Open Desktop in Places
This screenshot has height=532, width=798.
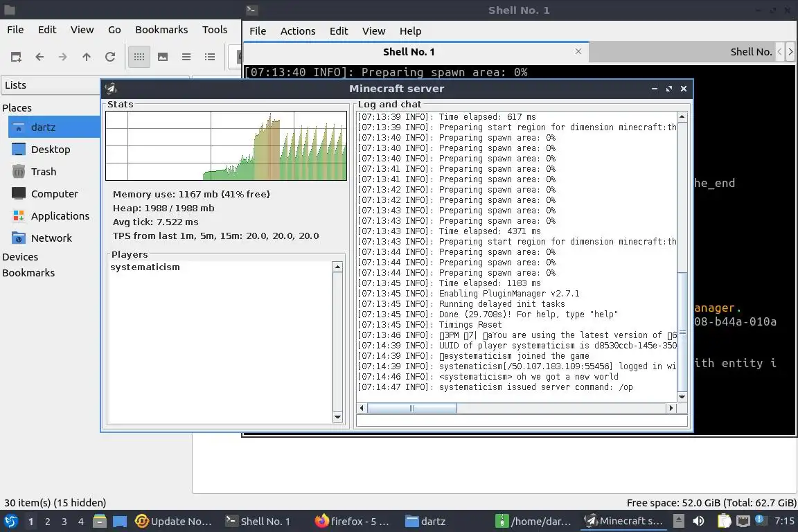click(51, 149)
